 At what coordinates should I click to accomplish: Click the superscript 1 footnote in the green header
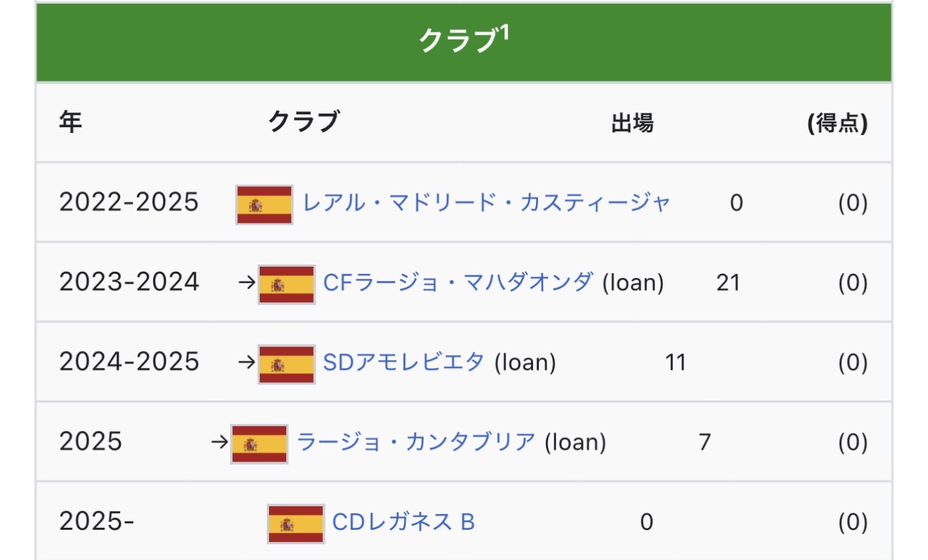click(x=504, y=34)
